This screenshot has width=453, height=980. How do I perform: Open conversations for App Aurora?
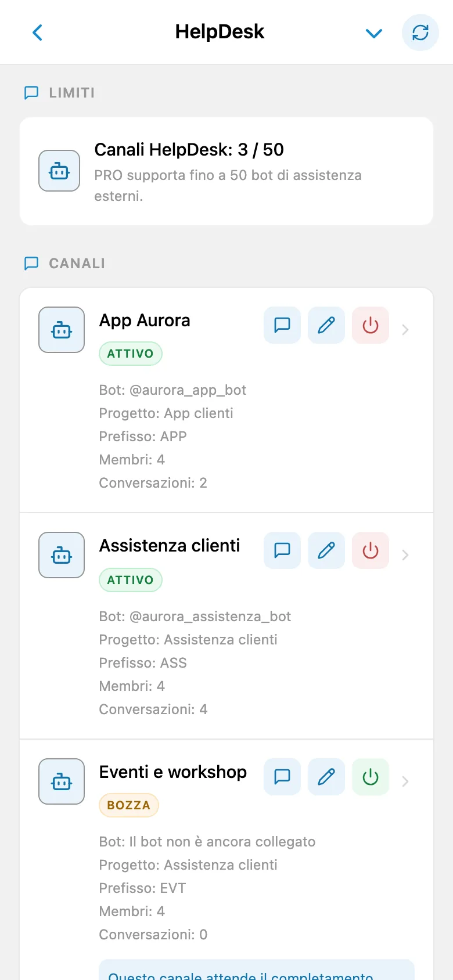282,325
